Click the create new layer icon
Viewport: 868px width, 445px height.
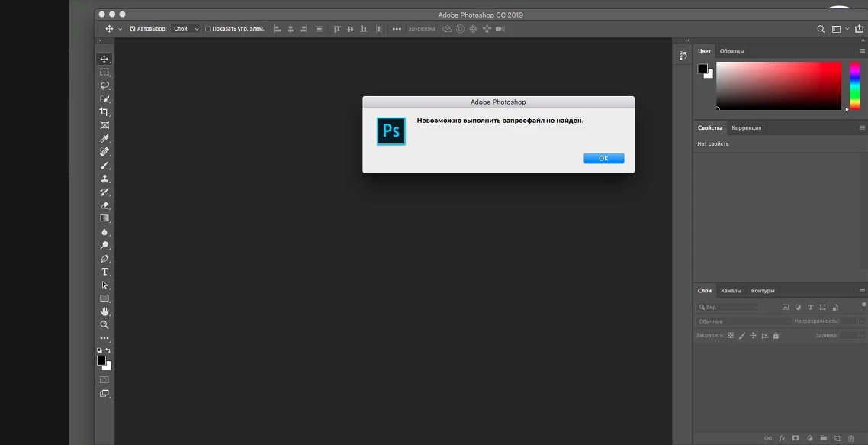coord(837,438)
